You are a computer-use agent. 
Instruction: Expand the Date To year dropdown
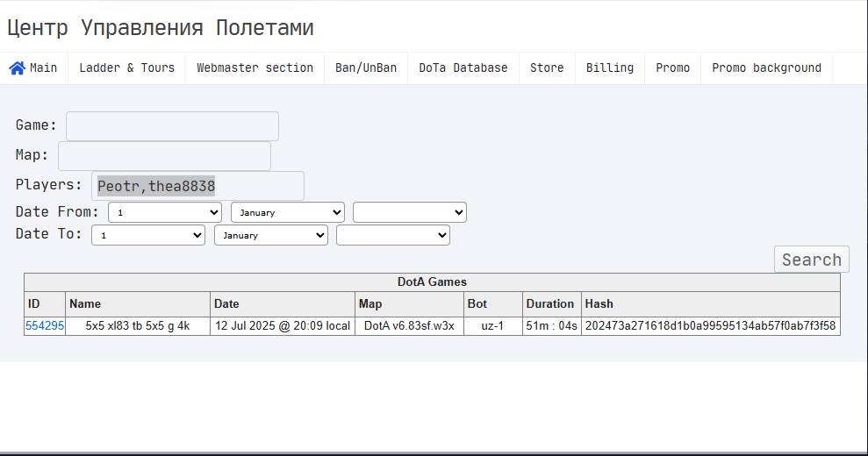tap(393, 235)
